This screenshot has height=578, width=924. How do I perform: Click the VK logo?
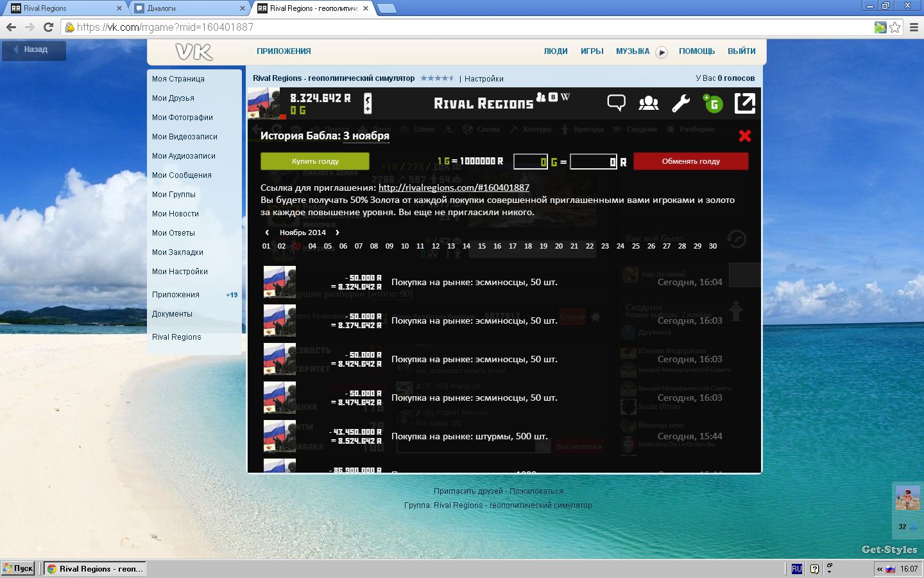tap(194, 51)
